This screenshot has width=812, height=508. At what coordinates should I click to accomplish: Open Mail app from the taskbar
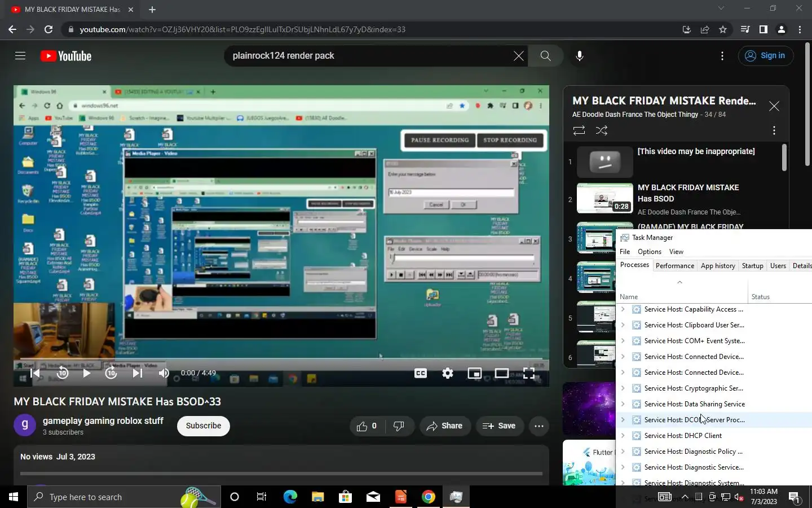(x=373, y=497)
